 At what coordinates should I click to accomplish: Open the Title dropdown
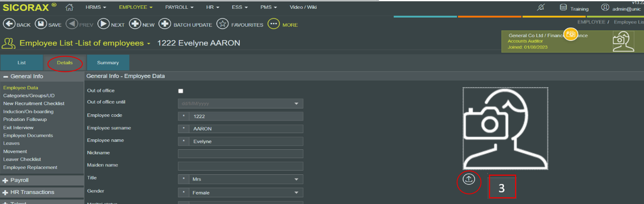coord(296,180)
